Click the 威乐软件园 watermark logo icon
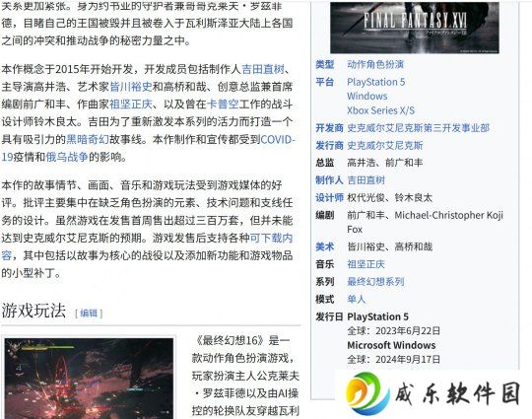 (367, 393)
